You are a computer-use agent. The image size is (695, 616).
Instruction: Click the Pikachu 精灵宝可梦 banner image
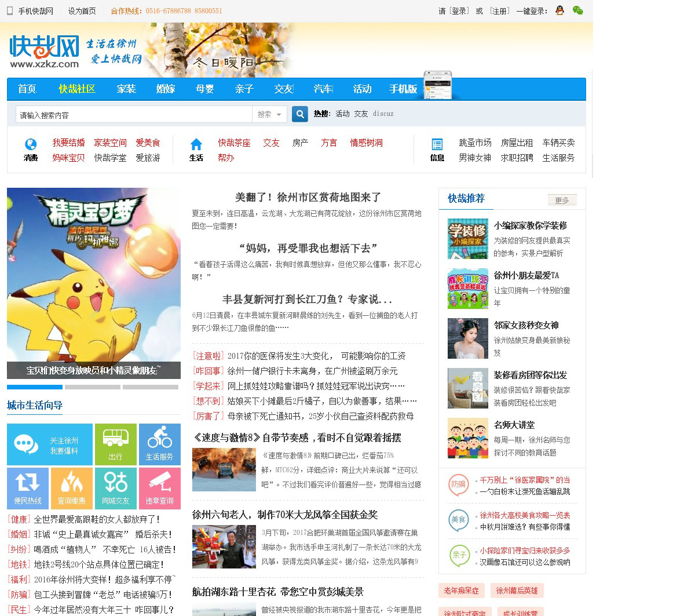pyautogui.click(x=94, y=283)
